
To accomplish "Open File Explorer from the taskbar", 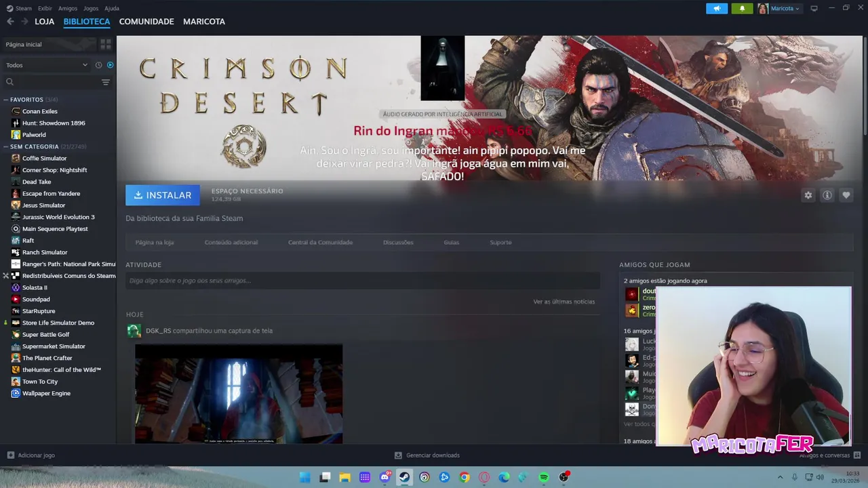I will 344,477.
